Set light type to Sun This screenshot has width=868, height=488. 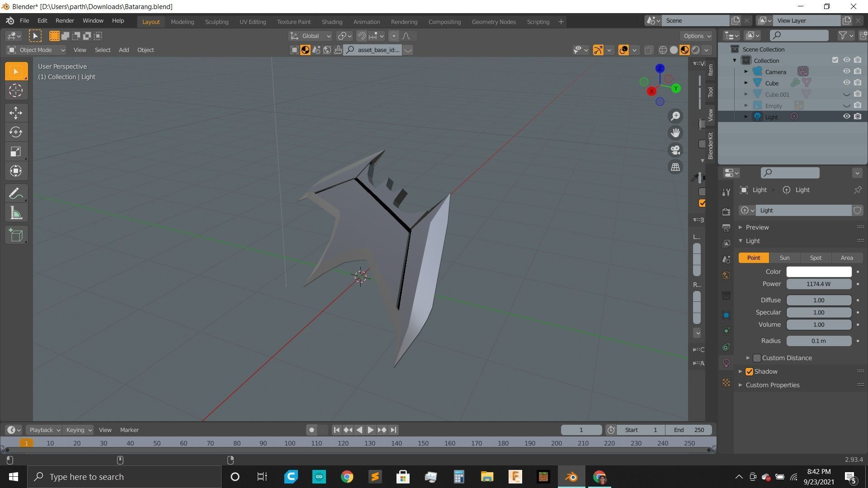(784, 258)
